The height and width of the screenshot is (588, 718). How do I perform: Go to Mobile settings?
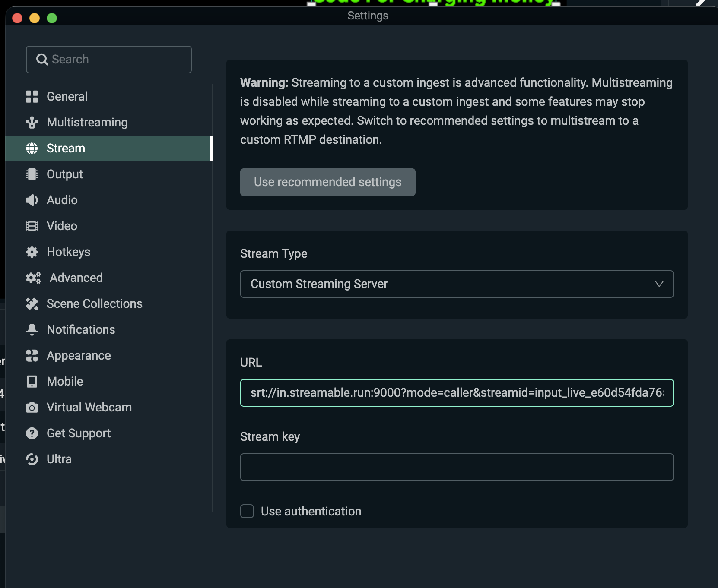point(109,382)
